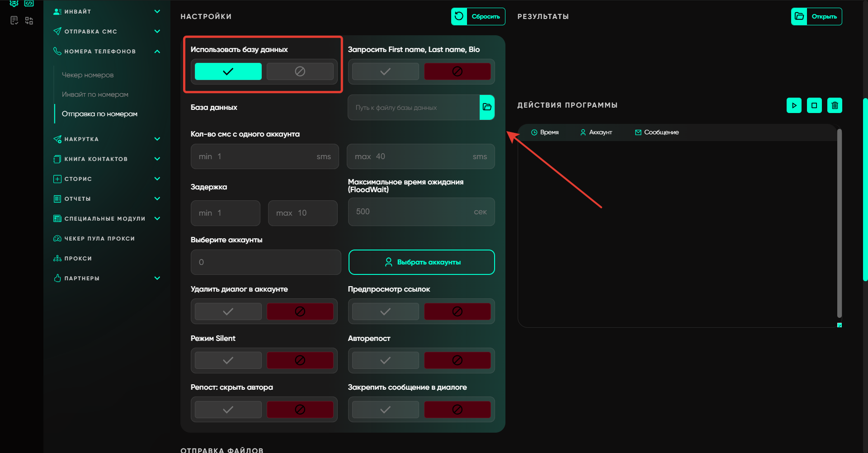Open the proxy pool checker icon
Screen dimensions: 868x453
(57, 239)
